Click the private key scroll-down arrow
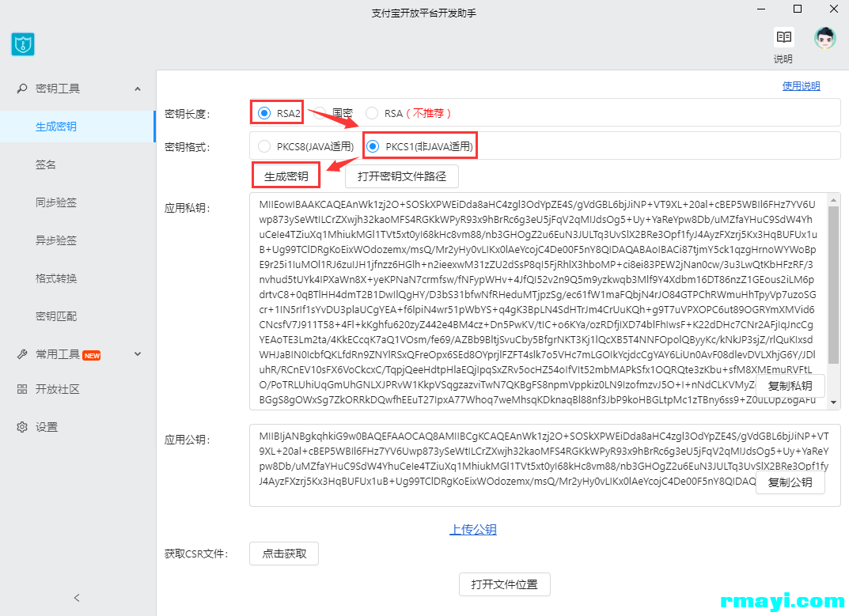This screenshot has width=849, height=616. click(833, 402)
